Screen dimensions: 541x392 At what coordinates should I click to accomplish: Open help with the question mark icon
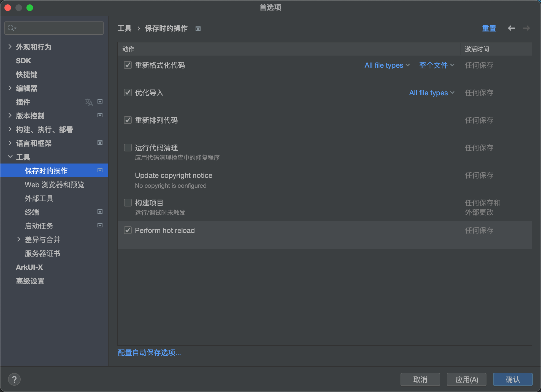14,379
